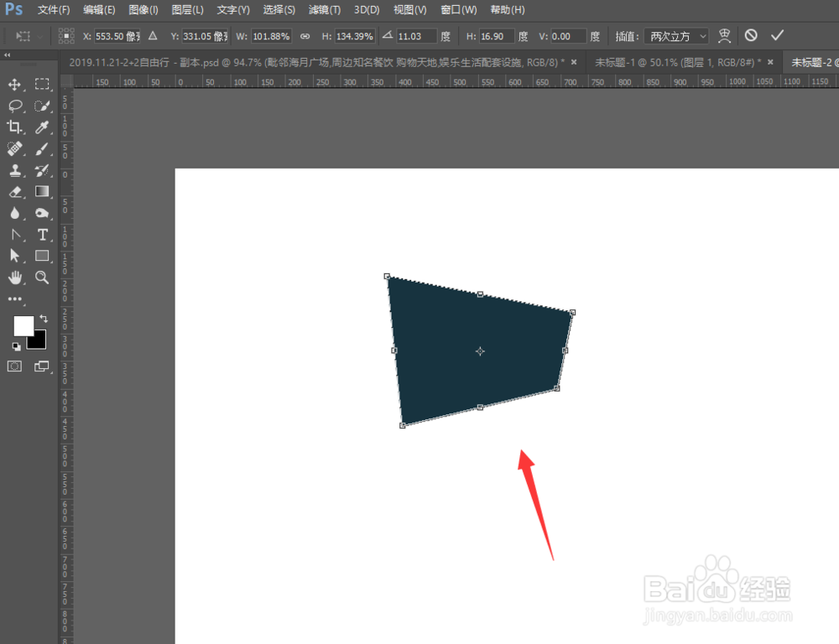Screen dimensions: 839x644
Task: Select the Lasso tool
Action: pos(14,106)
